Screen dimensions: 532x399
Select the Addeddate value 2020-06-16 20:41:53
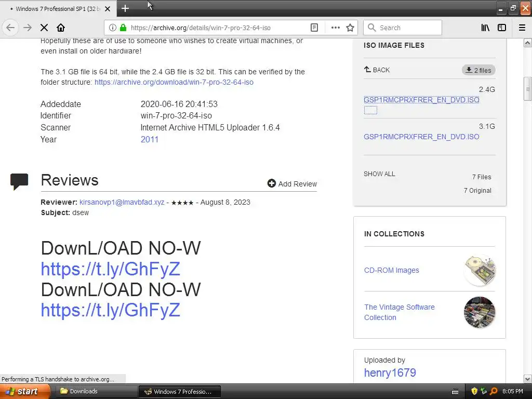click(179, 104)
